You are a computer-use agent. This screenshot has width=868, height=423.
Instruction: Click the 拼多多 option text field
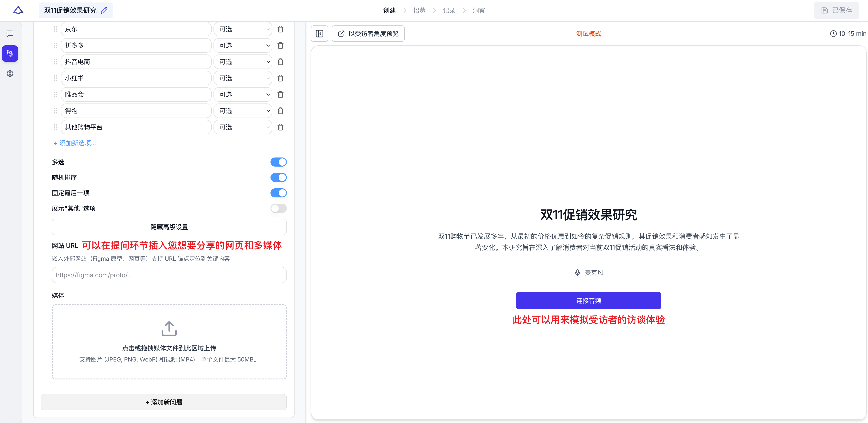136,45
